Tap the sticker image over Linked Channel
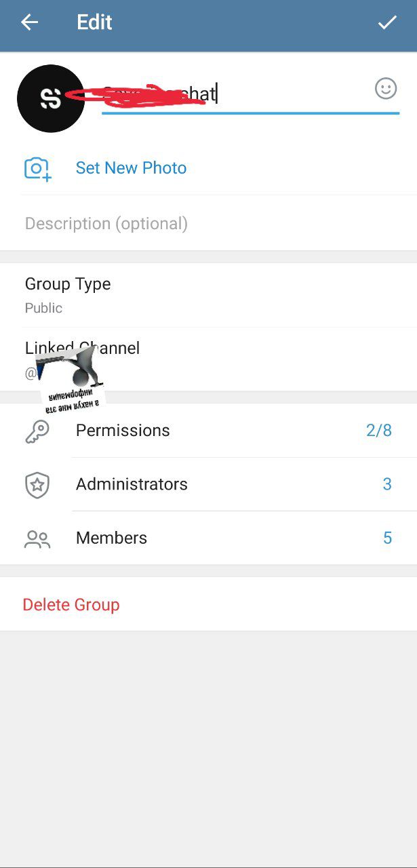The height and width of the screenshot is (868, 417). pyautogui.click(x=71, y=380)
